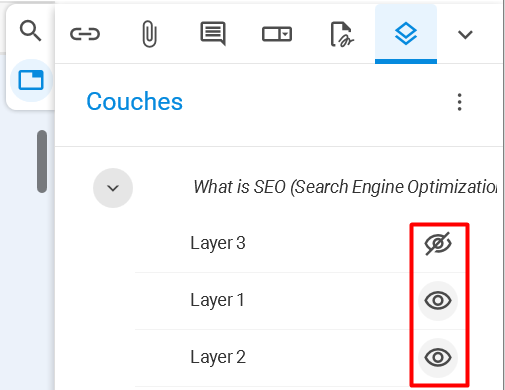Select the Layer 2 row label
The height and width of the screenshot is (390, 505).
pyautogui.click(x=218, y=357)
